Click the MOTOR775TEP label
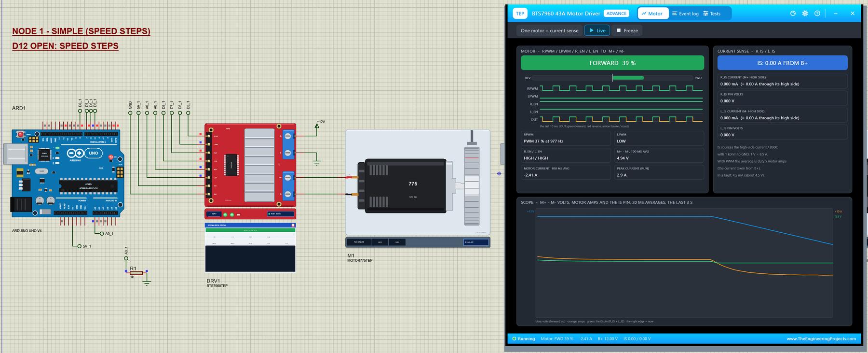 360,260
